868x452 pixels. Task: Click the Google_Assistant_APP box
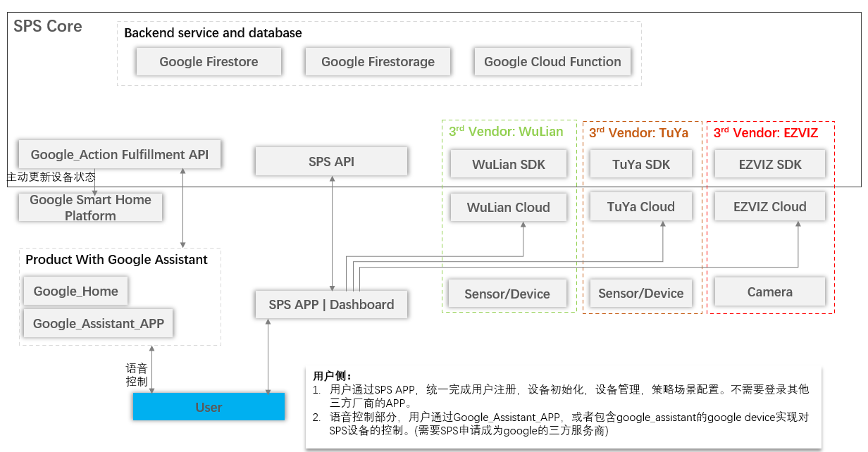coord(98,323)
